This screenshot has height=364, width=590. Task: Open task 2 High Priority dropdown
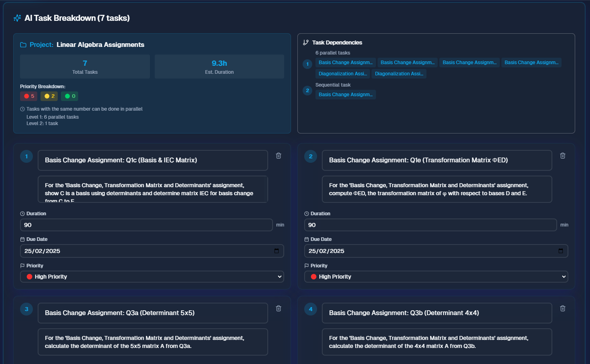(x=436, y=277)
